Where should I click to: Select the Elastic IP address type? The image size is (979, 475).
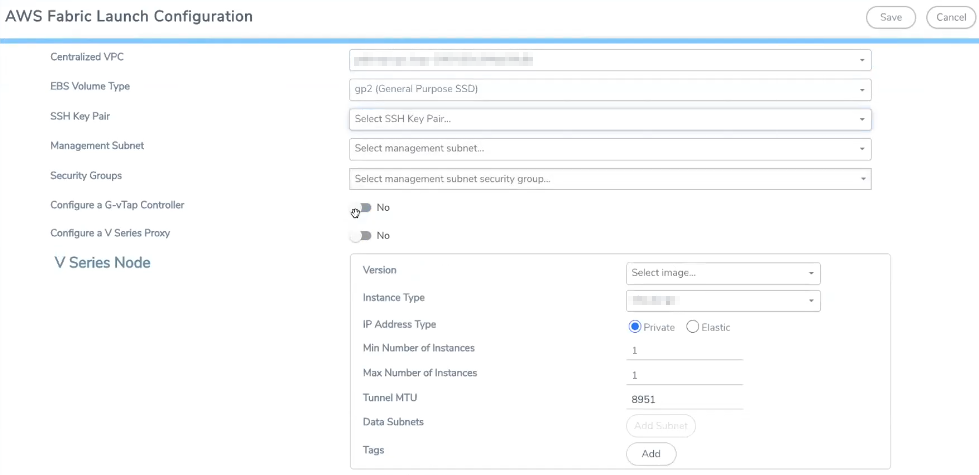pos(692,327)
